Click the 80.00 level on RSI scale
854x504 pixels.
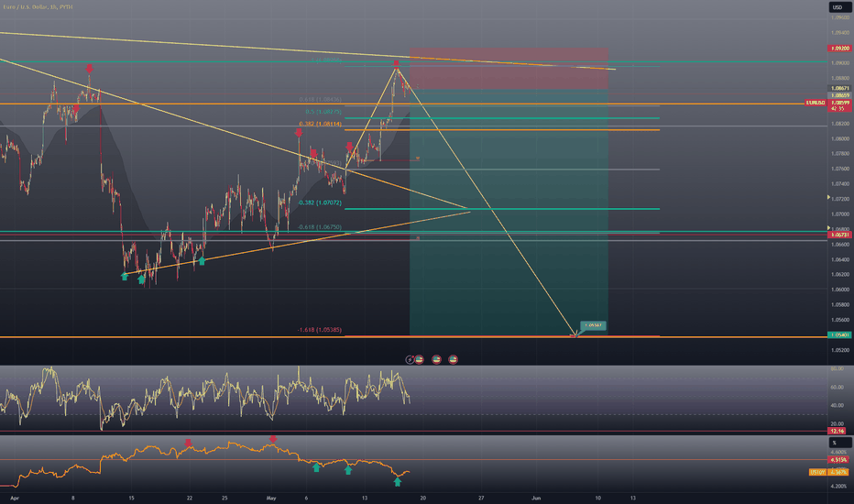838,369
